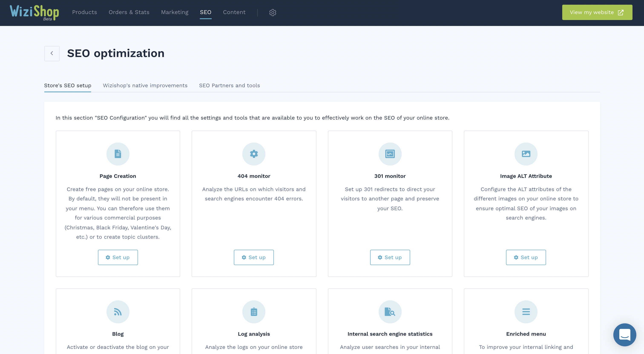Image resolution: width=644 pixels, height=354 pixels.
Task: Click the Blog card title
Action: [x=118, y=334]
